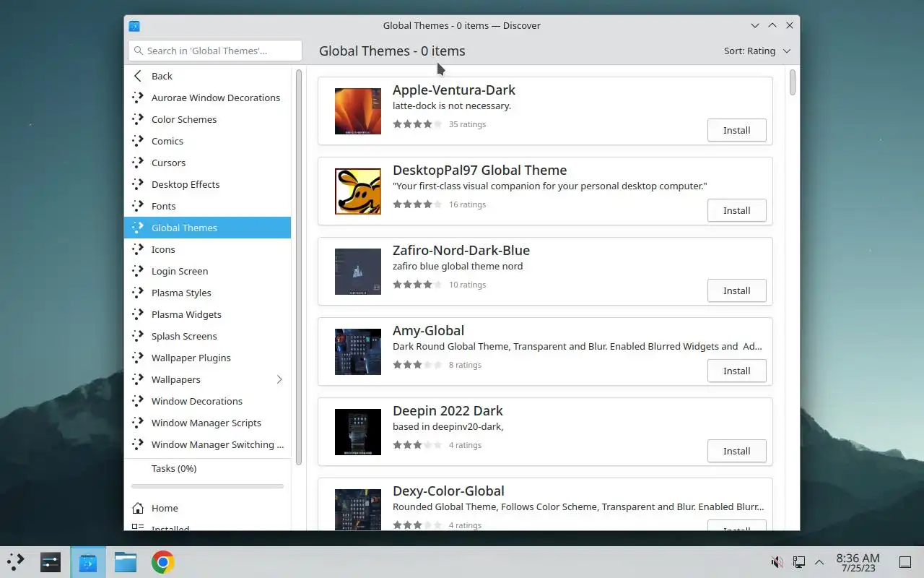Click the '16 ratings' text
The height and width of the screenshot is (578, 924).
pos(467,204)
